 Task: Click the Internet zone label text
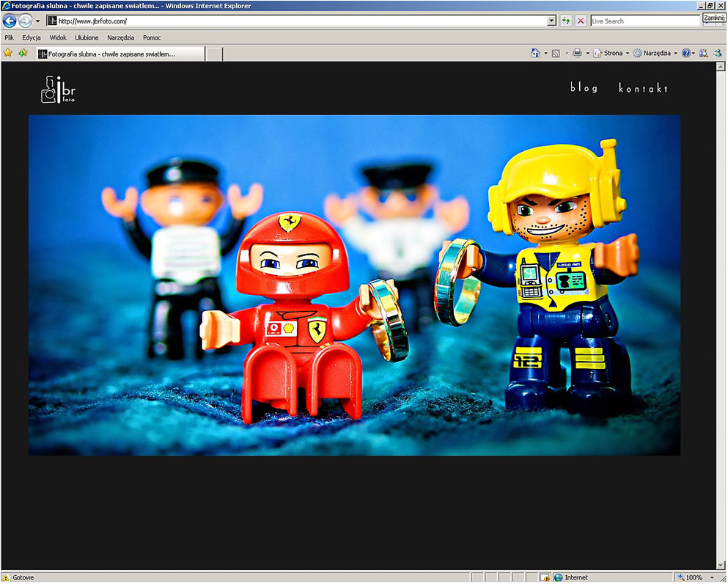click(576, 577)
